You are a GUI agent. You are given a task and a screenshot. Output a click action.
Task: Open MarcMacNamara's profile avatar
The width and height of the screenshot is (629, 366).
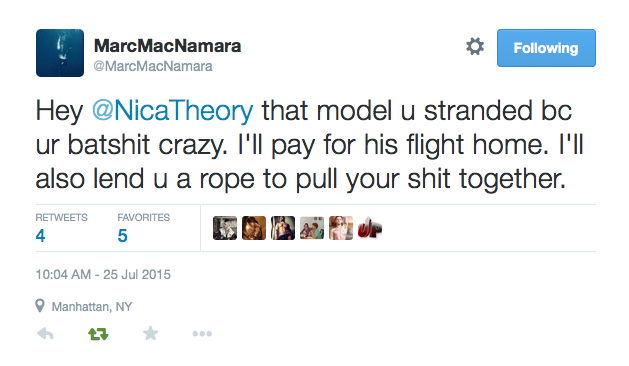click(60, 53)
